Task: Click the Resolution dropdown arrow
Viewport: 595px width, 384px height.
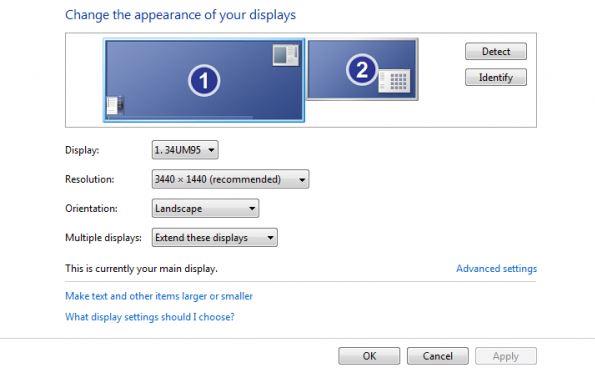Action: [x=302, y=179]
